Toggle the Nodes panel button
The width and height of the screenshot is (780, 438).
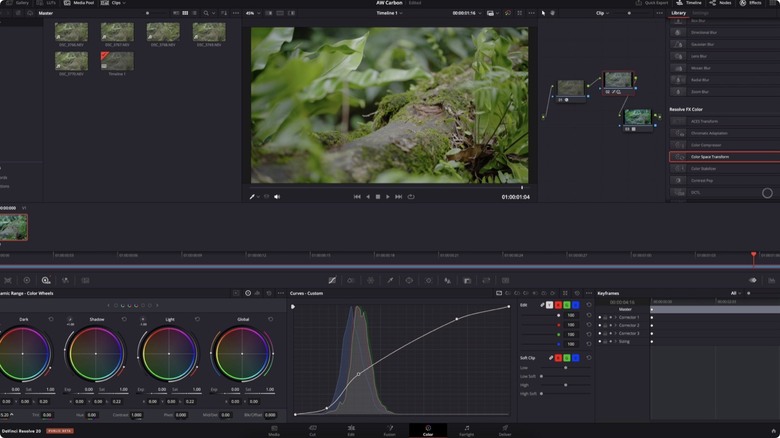click(720, 3)
